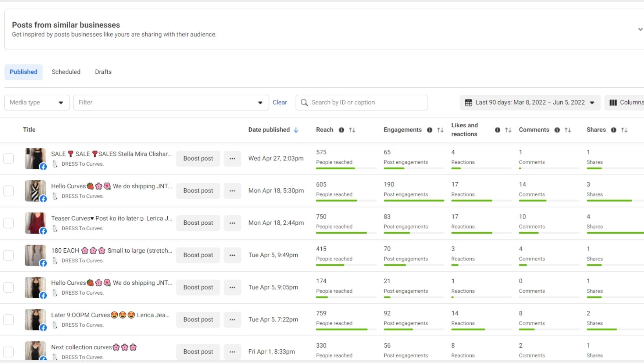644x363 pixels.
Task: Open three-dot menu for Teaser Curves post
Action: click(232, 223)
